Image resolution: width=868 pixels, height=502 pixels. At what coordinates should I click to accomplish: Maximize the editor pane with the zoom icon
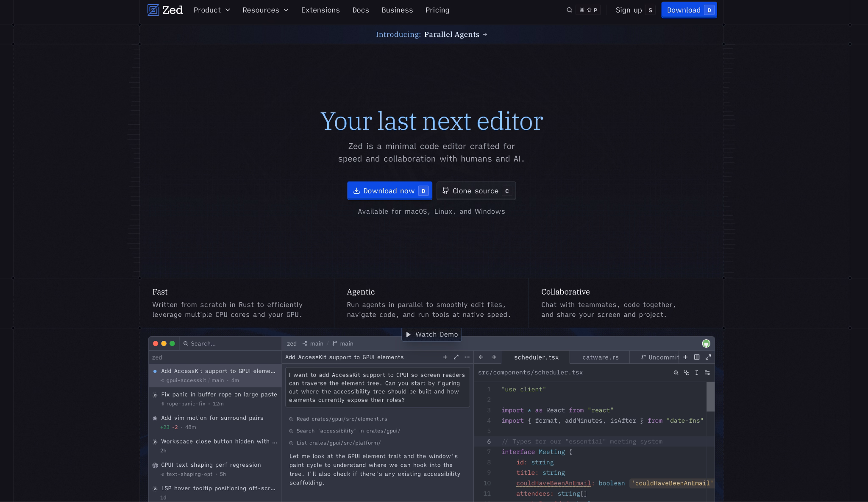(708, 357)
